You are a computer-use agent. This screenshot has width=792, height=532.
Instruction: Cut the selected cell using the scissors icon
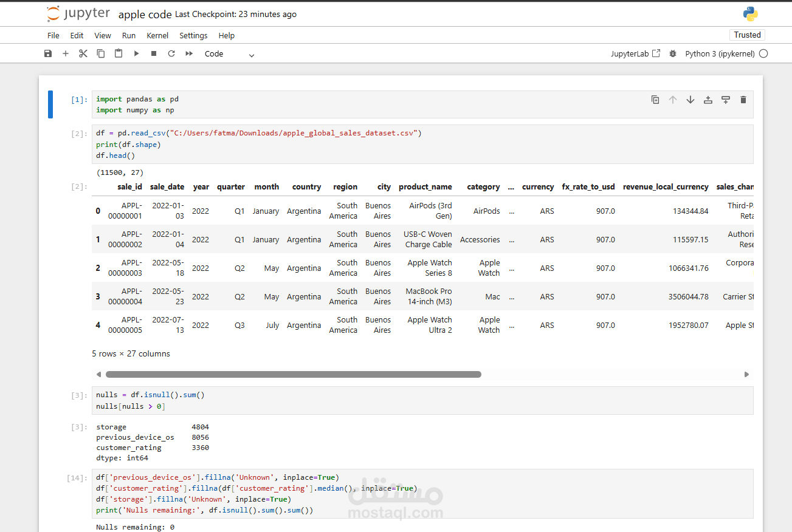pos(83,53)
